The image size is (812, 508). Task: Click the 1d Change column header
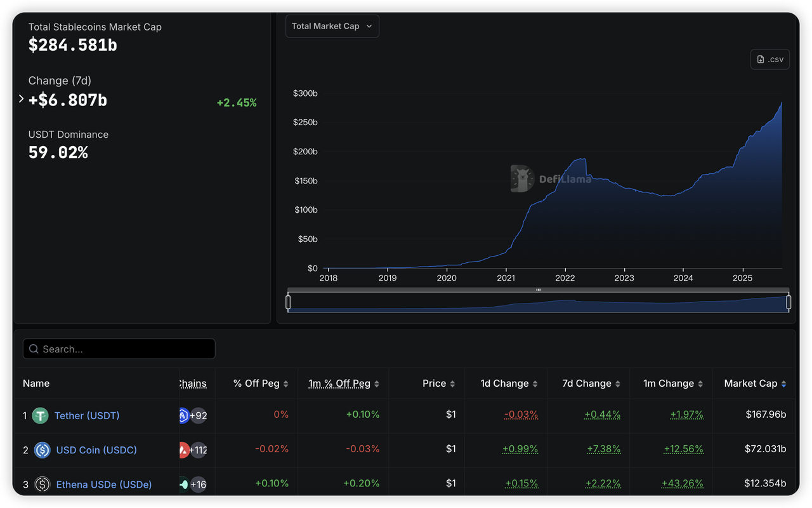pos(509,384)
